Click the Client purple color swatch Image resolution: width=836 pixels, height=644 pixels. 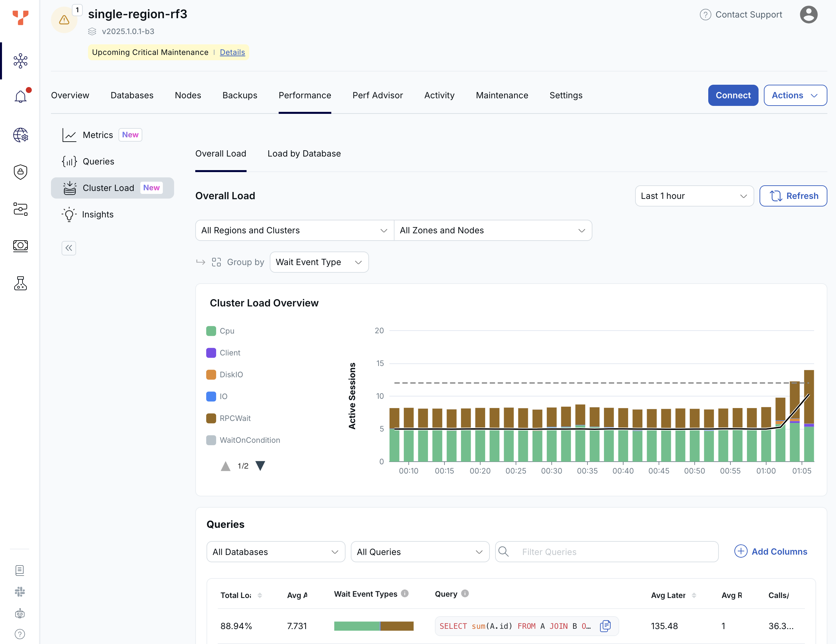211,353
